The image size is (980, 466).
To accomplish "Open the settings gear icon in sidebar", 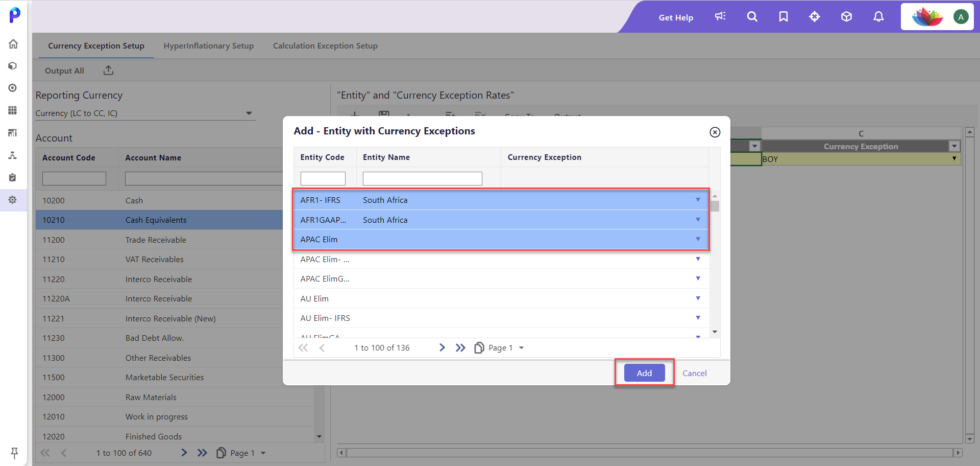I will click(x=13, y=200).
